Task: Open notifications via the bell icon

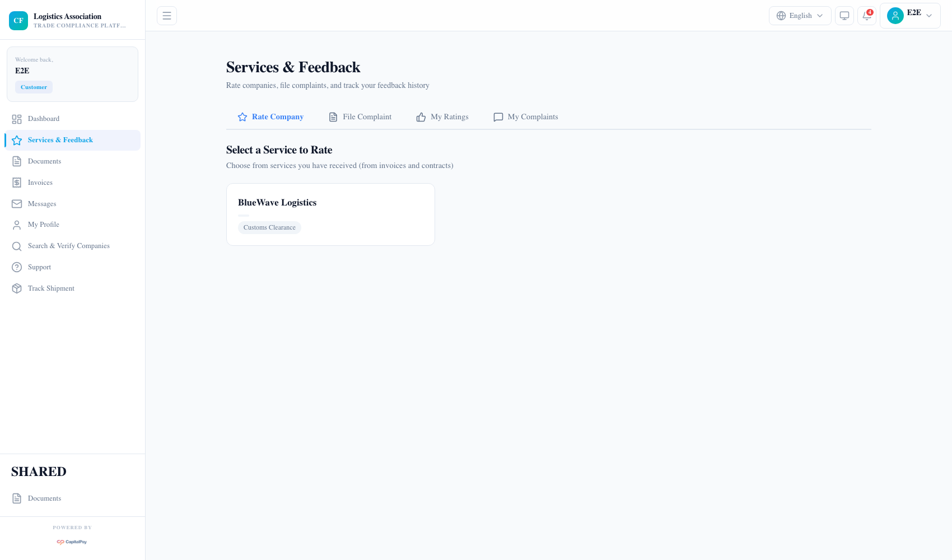Action: coord(866,16)
